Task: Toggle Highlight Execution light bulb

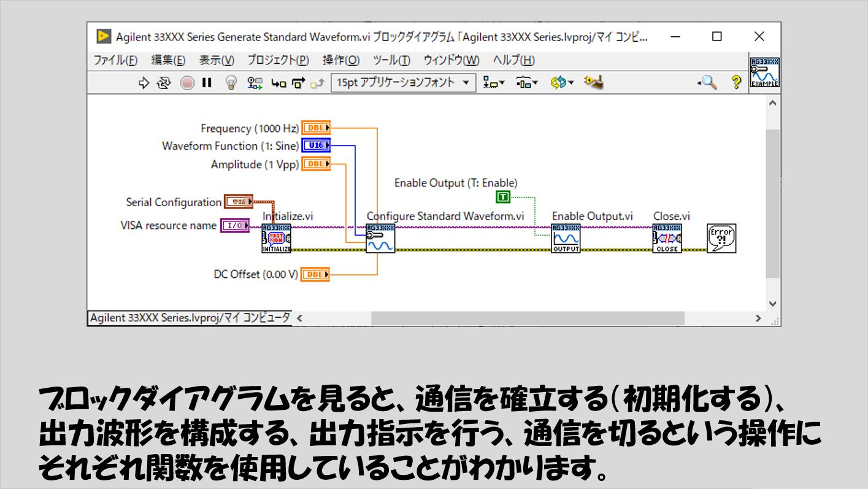Action: (231, 83)
